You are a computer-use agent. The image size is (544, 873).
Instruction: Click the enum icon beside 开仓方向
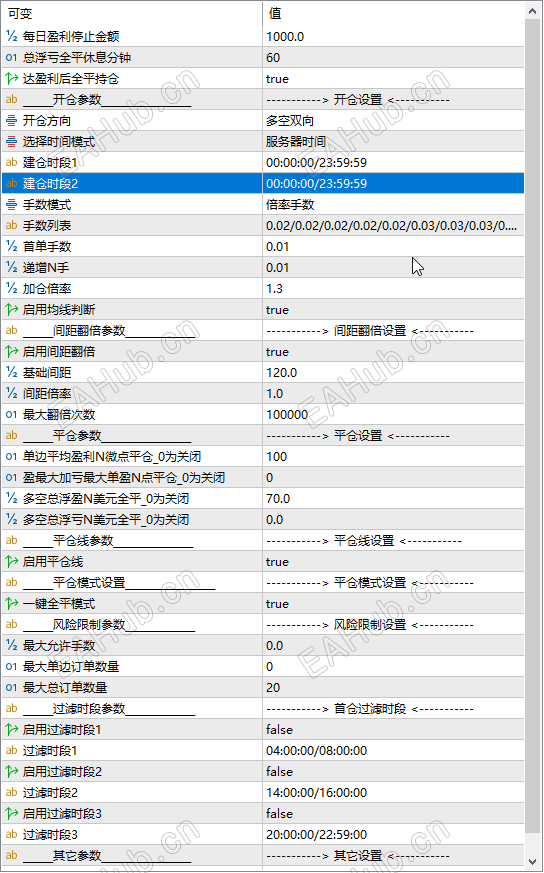pyautogui.click(x=11, y=120)
